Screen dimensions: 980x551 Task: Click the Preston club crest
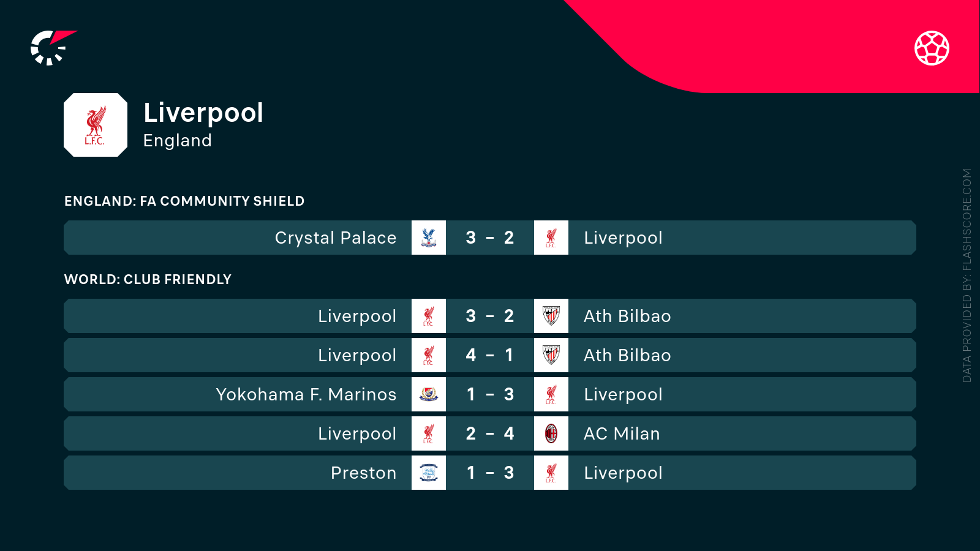(429, 473)
